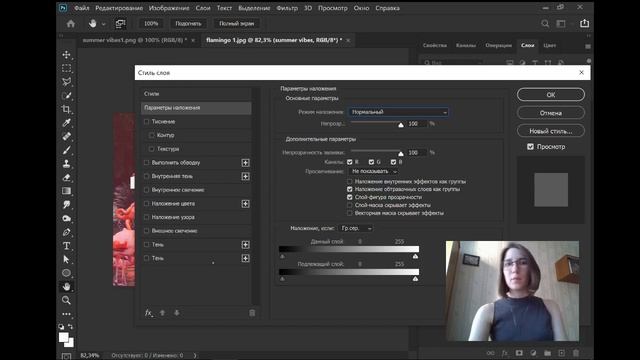Viewport: 640px width, 360px height.
Task: Open the Search magnifier in top bar
Action: 545,24
